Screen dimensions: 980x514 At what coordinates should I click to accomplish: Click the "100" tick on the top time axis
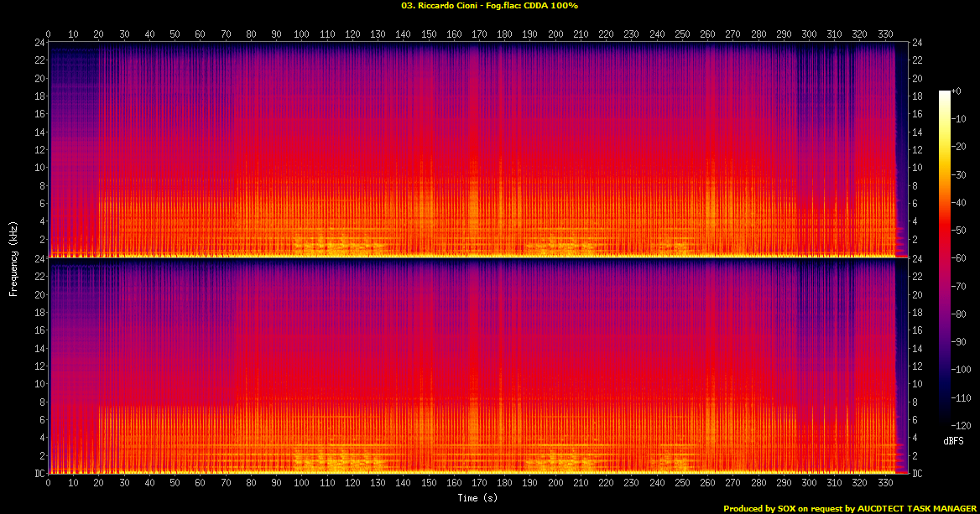pos(302,34)
